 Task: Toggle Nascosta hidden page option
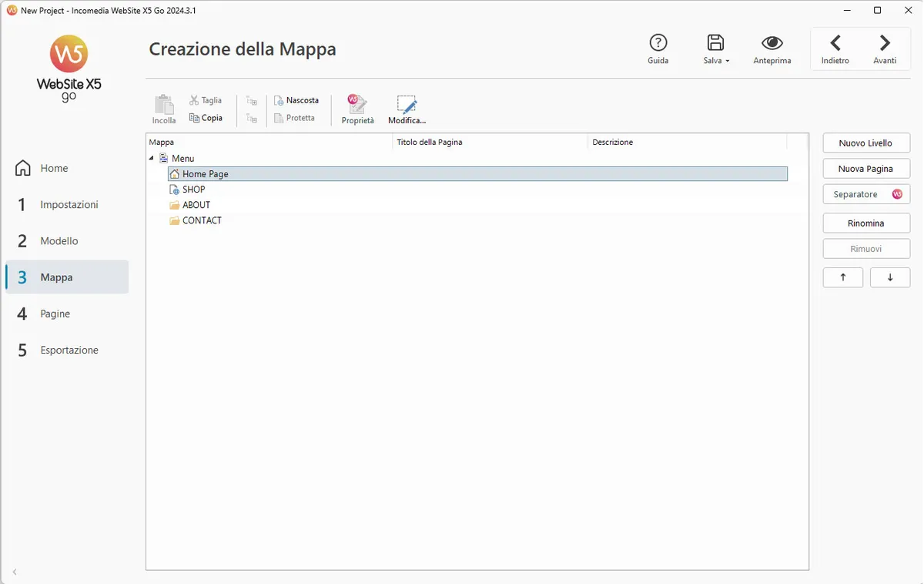pyautogui.click(x=296, y=100)
